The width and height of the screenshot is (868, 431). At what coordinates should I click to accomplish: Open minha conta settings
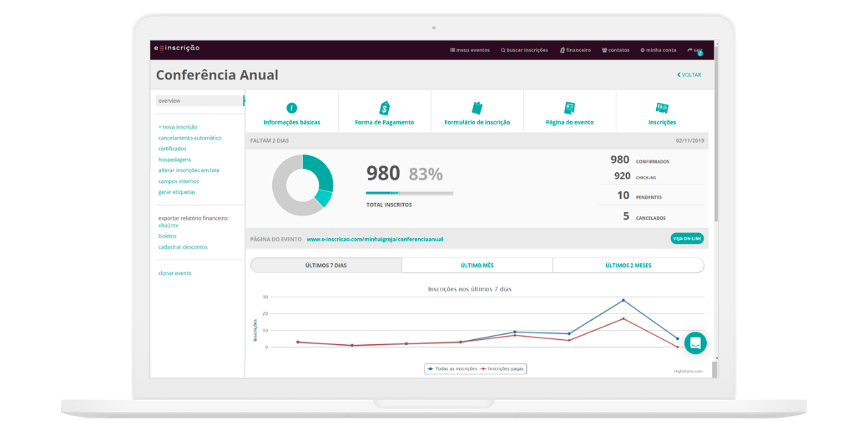pos(658,50)
